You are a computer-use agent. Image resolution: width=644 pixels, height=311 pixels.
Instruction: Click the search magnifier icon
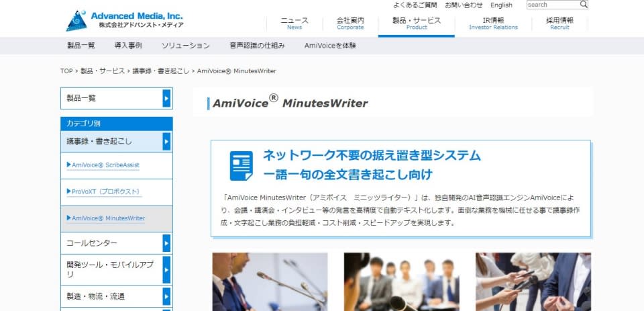tap(584, 5)
